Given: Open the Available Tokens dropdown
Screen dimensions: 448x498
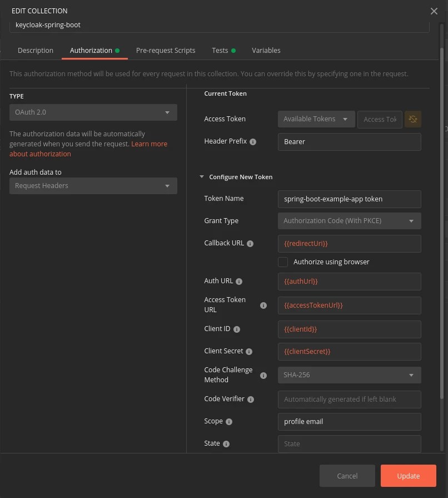Looking at the screenshot, I should click(316, 119).
